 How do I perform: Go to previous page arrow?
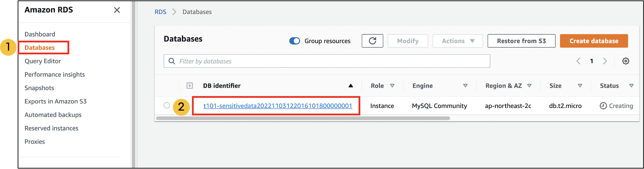pos(578,61)
